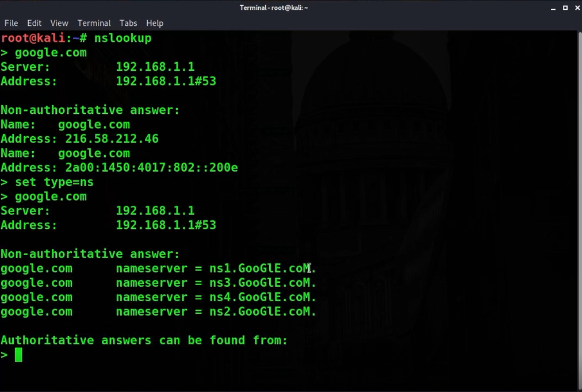
Task: Open the Edit menu
Action: [35, 23]
